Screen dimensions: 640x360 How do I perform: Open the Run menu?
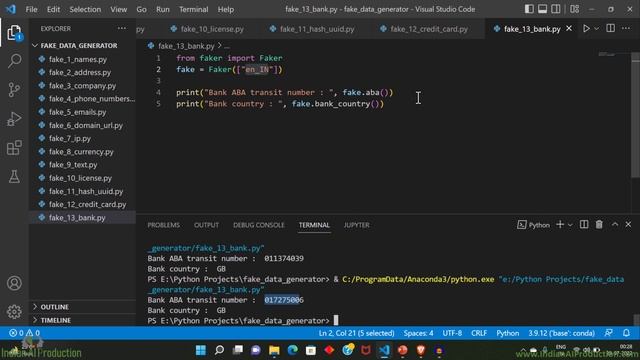click(162, 9)
